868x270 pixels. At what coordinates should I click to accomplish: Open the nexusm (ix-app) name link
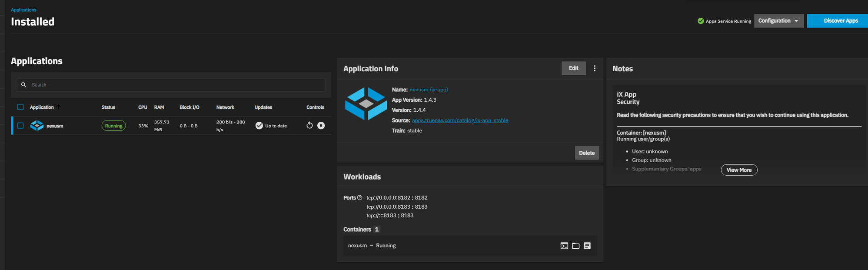[x=429, y=90]
